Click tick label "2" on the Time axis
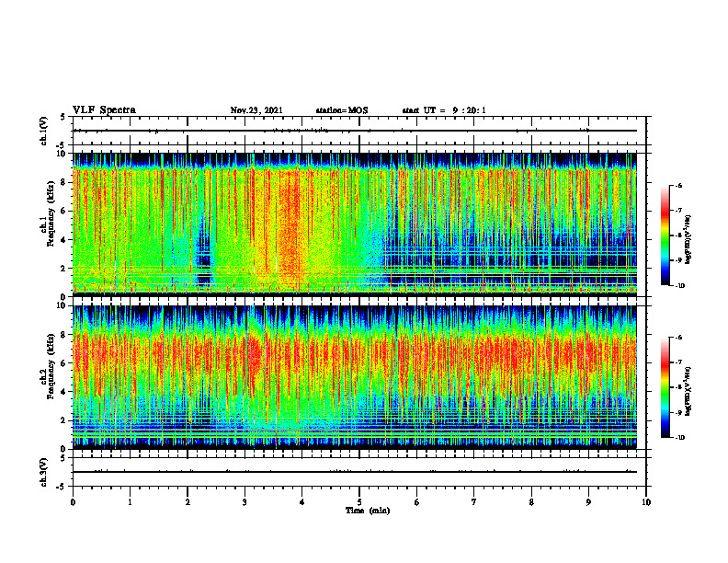The height and width of the screenshot is (563, 728). pyautogui.click(x=188, y=502)
